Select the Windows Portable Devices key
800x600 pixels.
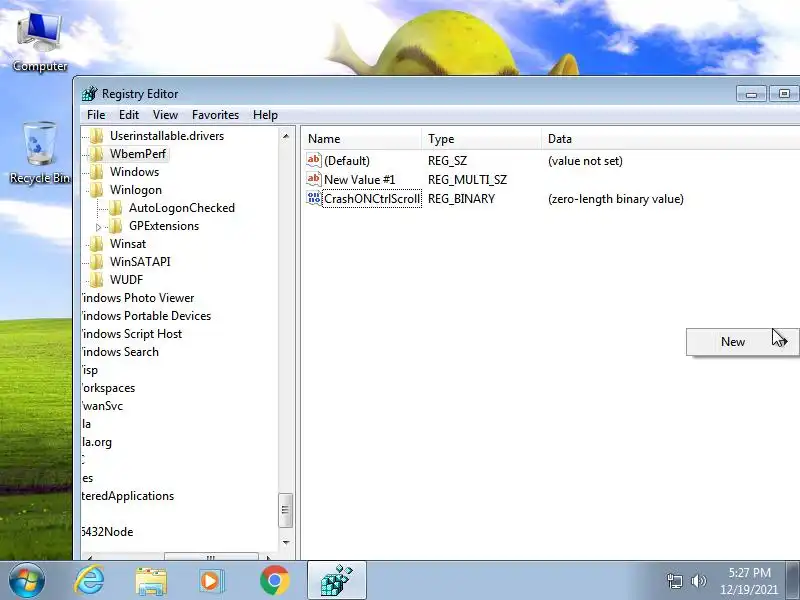click(x=146, y=316)
